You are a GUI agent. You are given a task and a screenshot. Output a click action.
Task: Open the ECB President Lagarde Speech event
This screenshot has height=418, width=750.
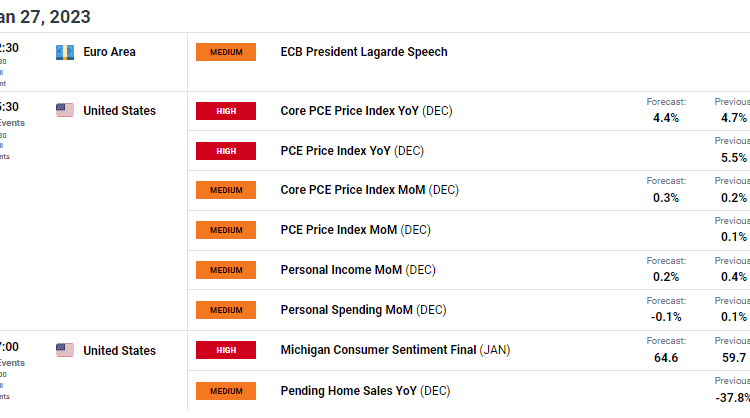[x=364, y=52]
